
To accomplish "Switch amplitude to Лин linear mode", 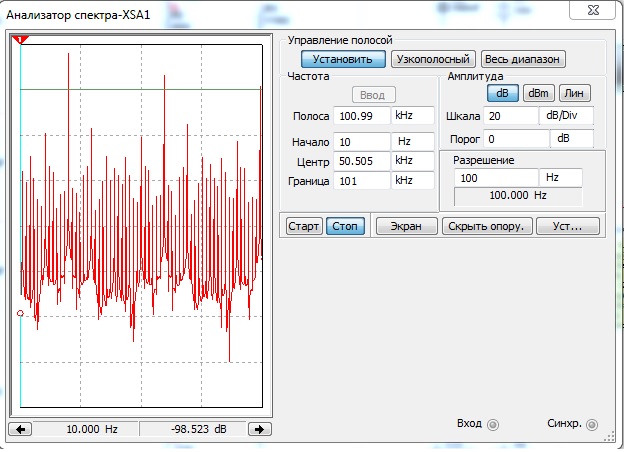I will pyautogui.click(x=574, y=93).
